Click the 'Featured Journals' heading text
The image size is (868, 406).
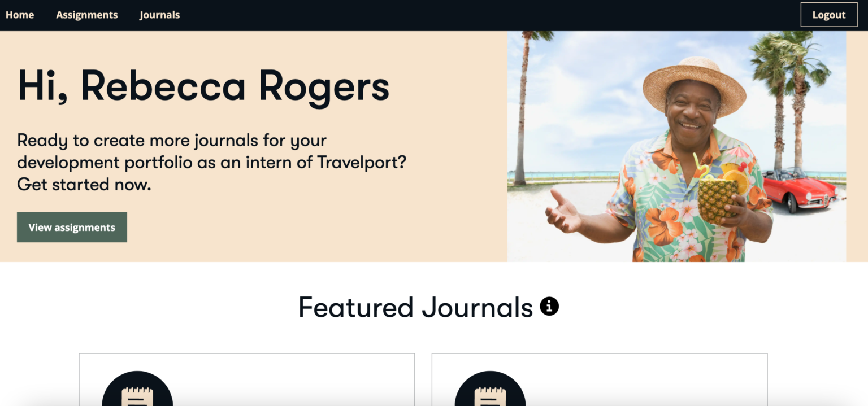pyautogui.click(x=415, y=307)
